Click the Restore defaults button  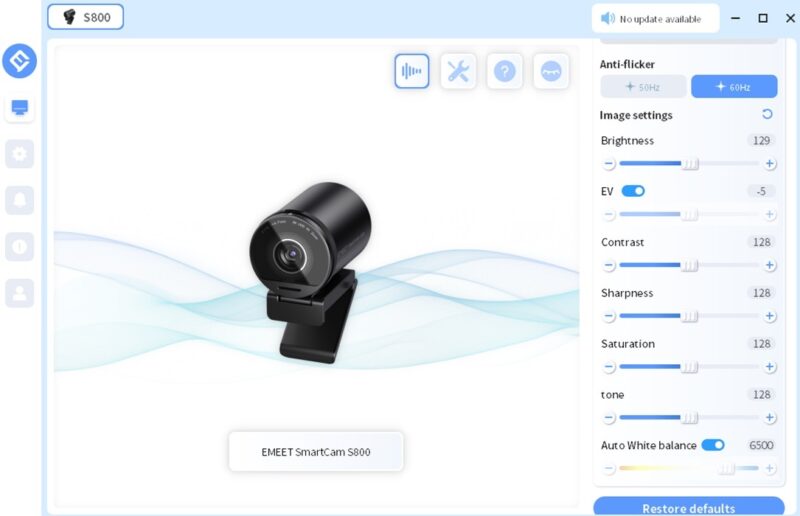689,506
